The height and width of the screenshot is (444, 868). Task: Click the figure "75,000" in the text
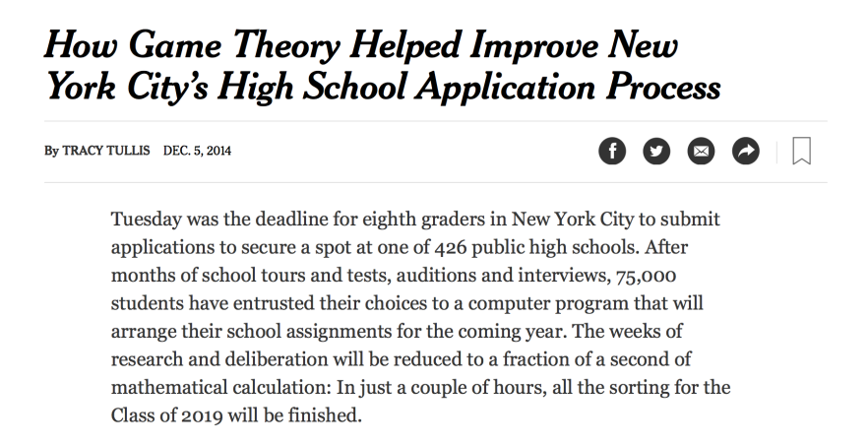tap(646, 276)
